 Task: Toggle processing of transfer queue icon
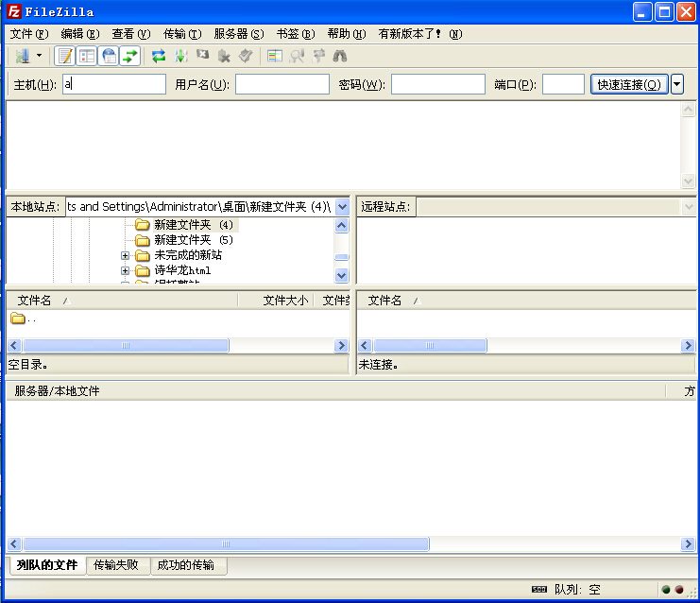click(x=180, y=56)
